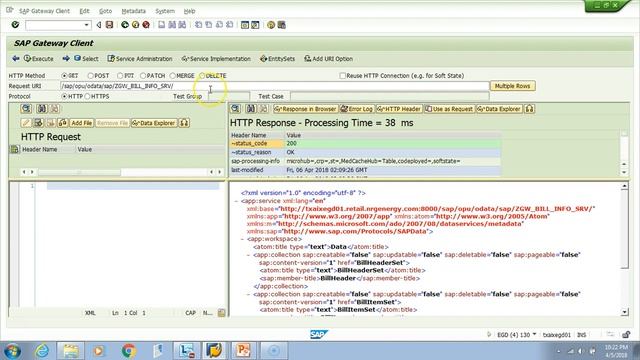640x360 pixels.
Task: Click the Multiple Rows button
Action: (512, 86)
